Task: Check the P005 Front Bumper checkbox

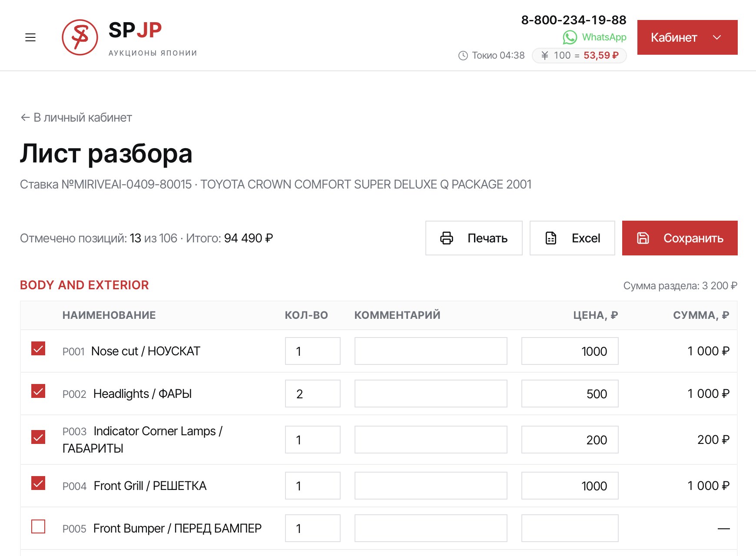Action: tap(38, 526)
